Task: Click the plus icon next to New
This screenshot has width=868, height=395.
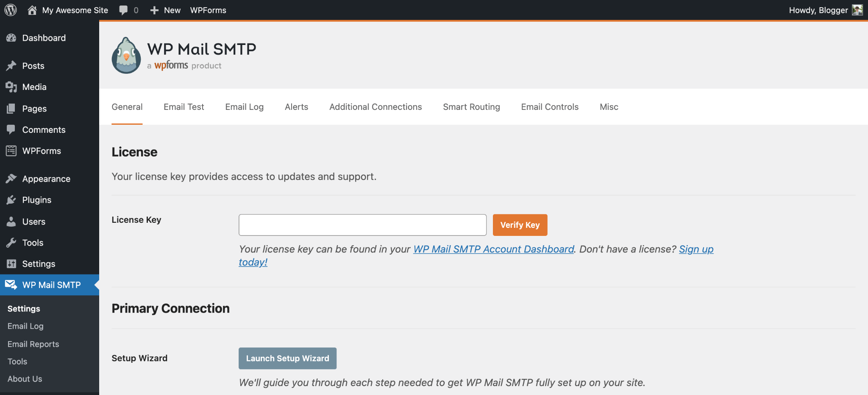Action: point(154,10)
